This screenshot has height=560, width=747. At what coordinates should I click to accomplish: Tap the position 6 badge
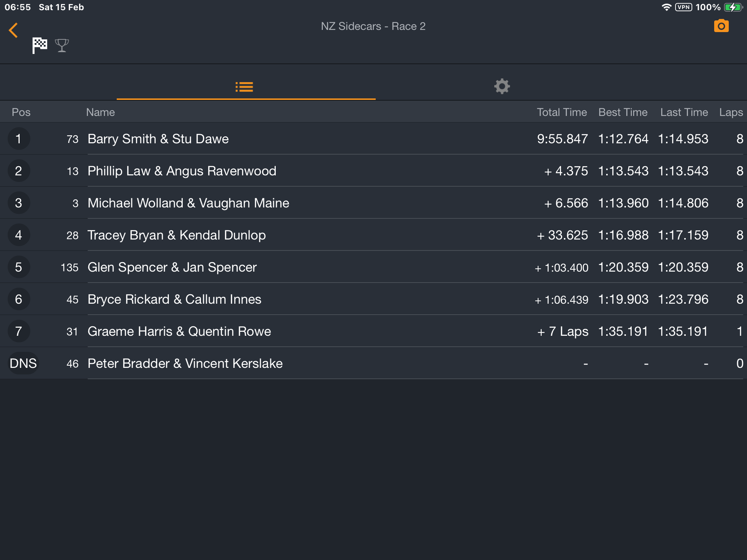point(19,299)
